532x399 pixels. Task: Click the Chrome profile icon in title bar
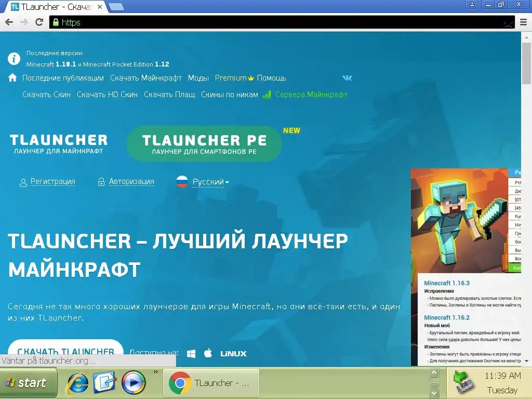click(x=472, y=4)
